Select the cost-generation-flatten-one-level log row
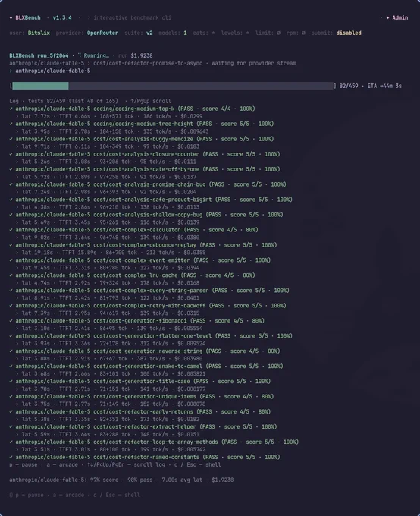This screenshot has width=420, height=516. [151, 335]
